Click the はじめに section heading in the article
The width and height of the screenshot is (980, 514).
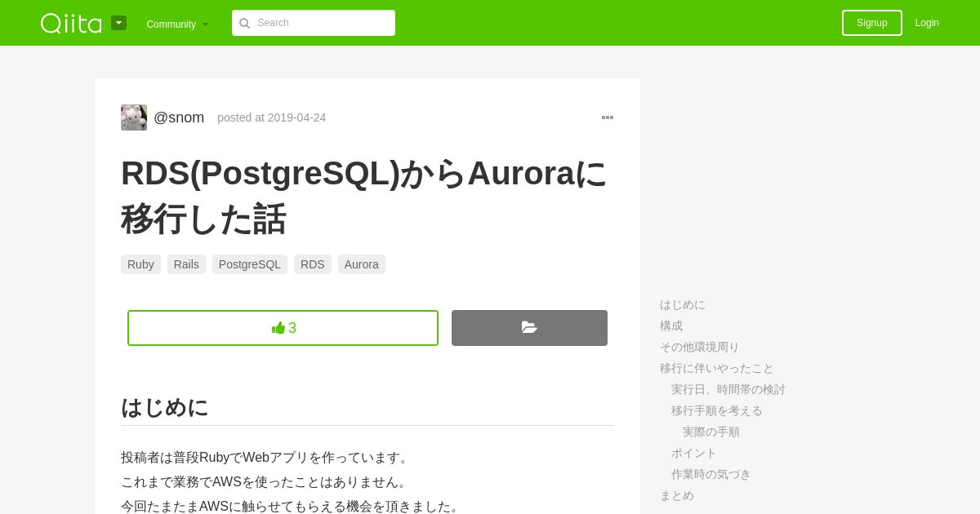(165, 407)
